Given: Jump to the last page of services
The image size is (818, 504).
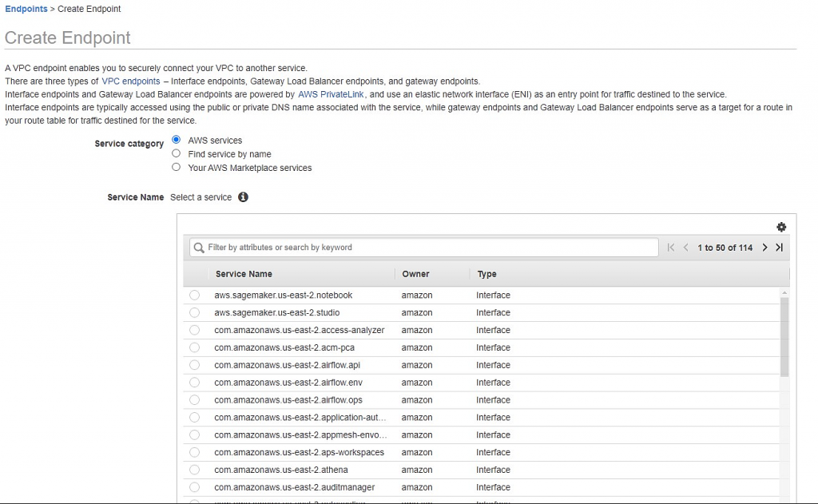Looking at the screenshot, I should (x=780, y=248).
